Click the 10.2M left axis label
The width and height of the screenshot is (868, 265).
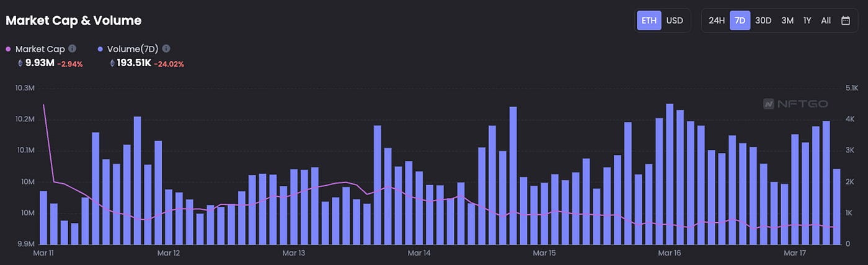24,119
